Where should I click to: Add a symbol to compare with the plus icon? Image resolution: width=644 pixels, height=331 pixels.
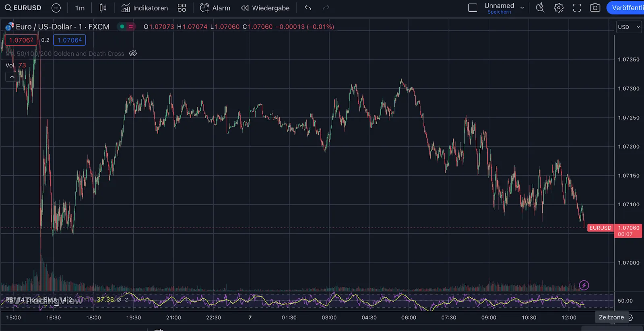pyautogui.click(x=56, y=8)
